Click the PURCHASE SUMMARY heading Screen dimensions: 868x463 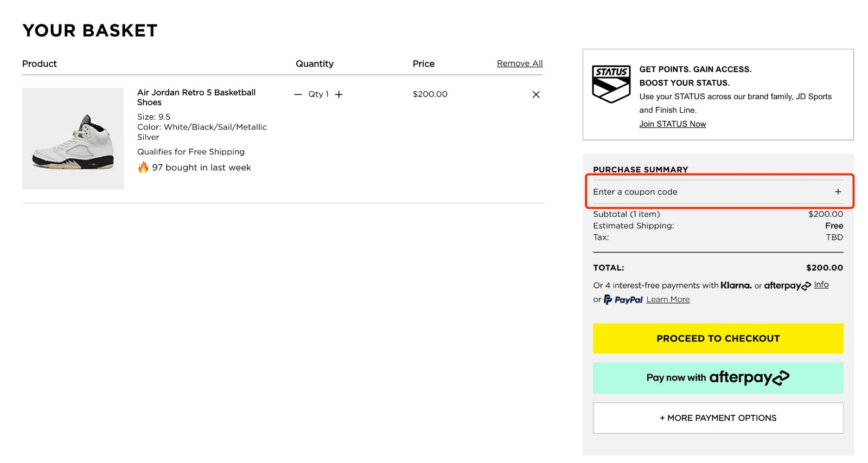pyautogui.click(x=641, y=170)
